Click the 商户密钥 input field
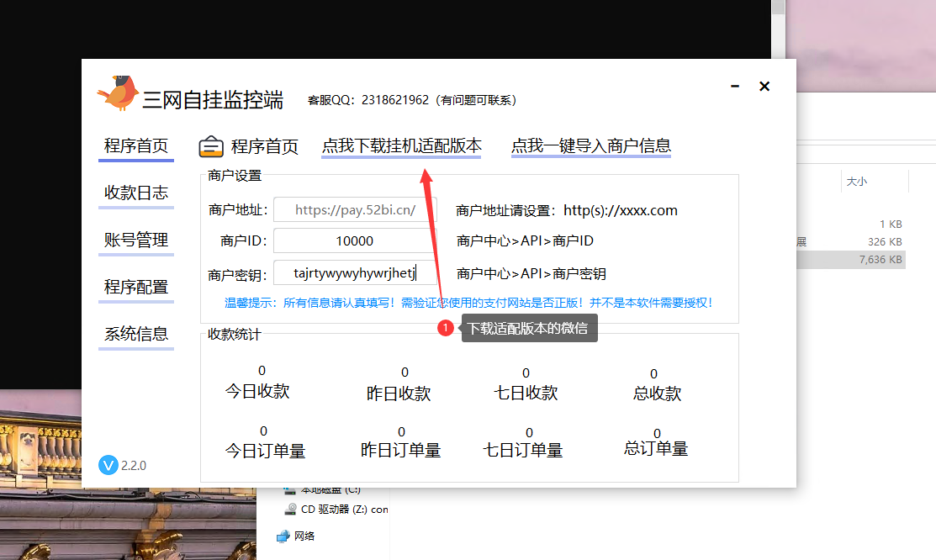936x560 pixels. (x=354, y=272)
